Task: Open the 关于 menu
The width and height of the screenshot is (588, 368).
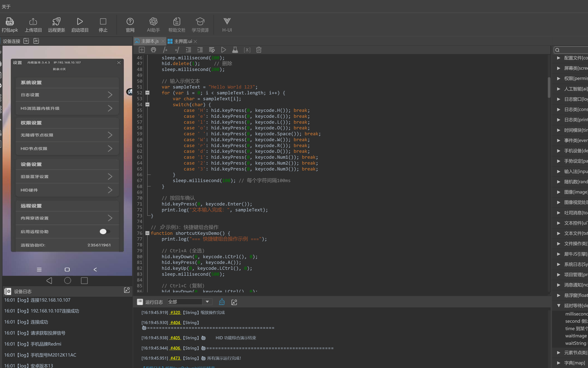Action: 6,7
